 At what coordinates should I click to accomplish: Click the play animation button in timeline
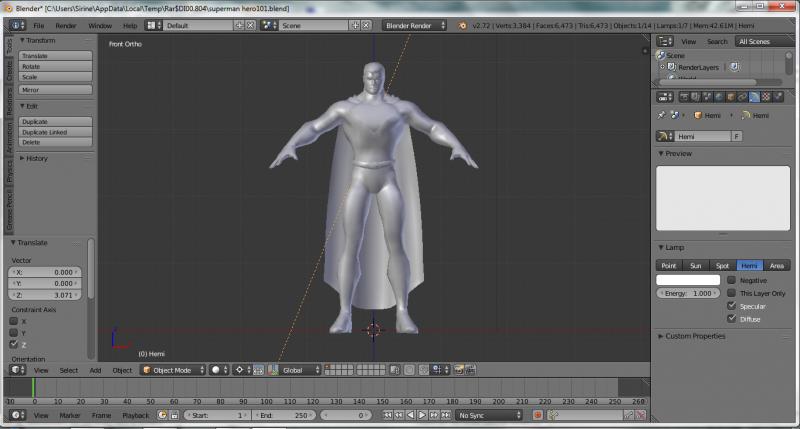point(422,415)
